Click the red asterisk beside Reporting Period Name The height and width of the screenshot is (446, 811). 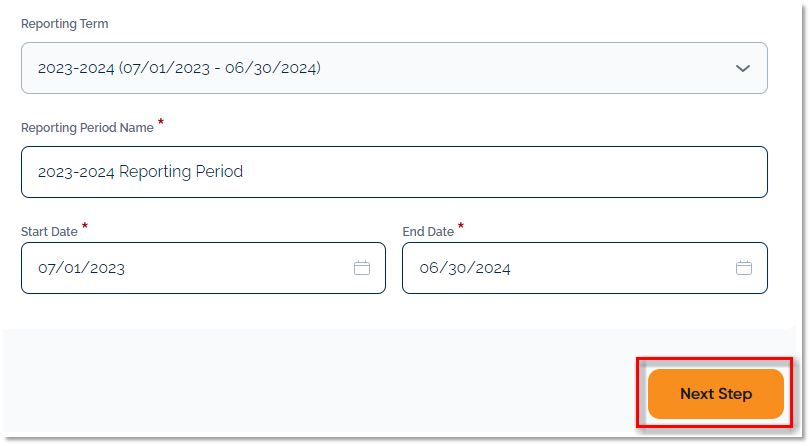coord(161,124)
